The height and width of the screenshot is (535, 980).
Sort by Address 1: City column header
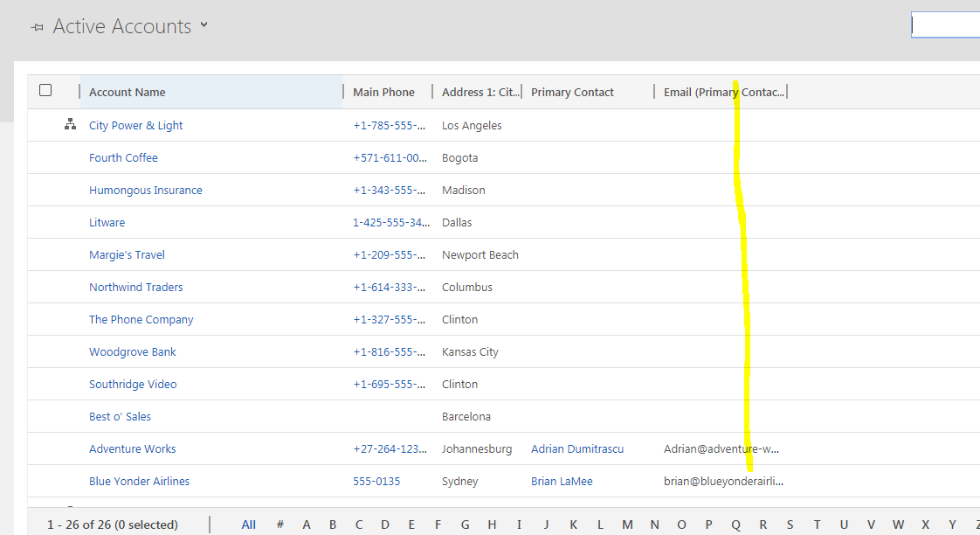click(x=480, y=92)
